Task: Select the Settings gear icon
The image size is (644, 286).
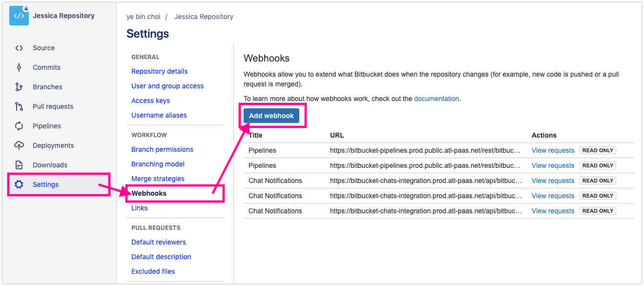Action: (x=19, y=184)
